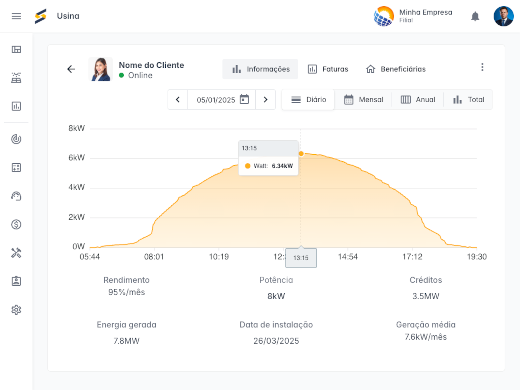This screenshot has width=520, height=390.
Task: Open the tools maintenance sidebar icon
Action: (16, 253)
